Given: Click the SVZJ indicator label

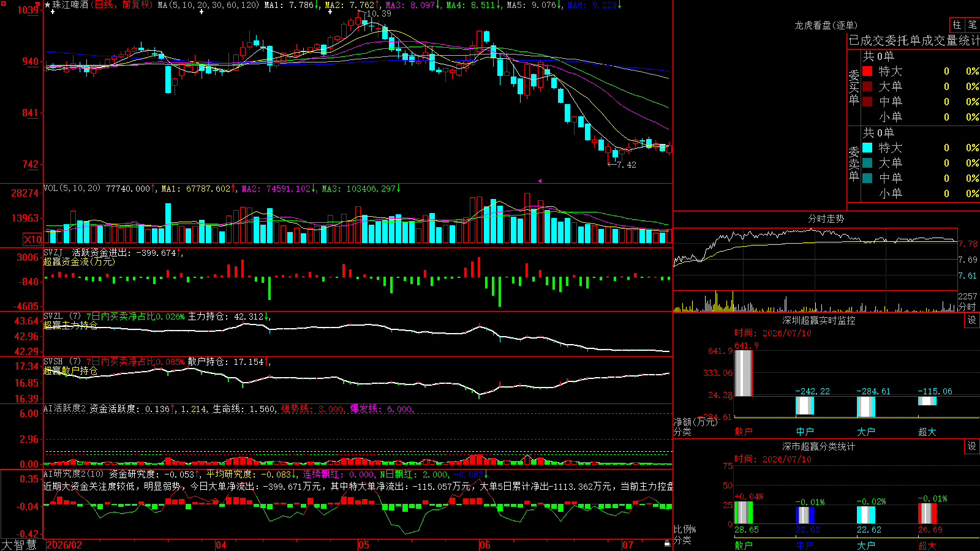Looking at the screenshot, I should point(53,252).
